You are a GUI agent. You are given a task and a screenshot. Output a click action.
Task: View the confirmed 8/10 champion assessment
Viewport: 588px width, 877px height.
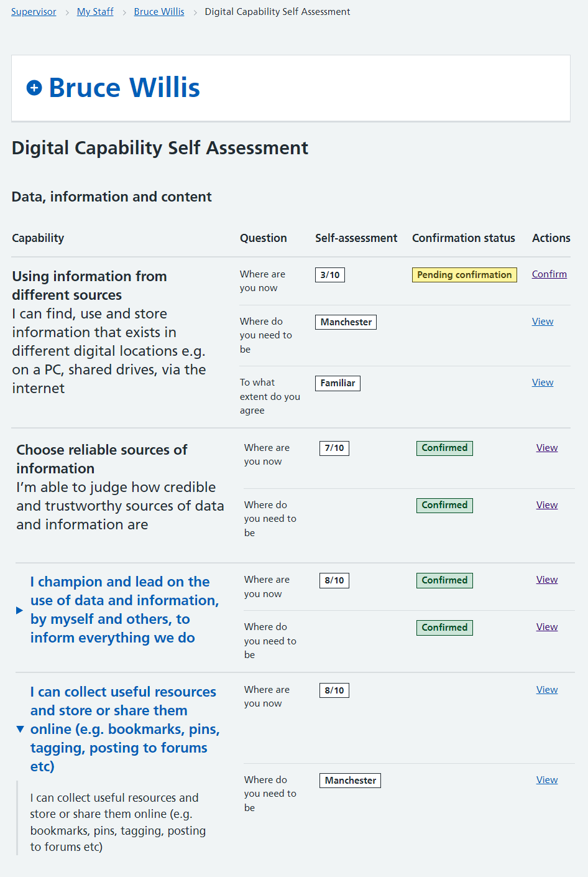tap(547, 580)
